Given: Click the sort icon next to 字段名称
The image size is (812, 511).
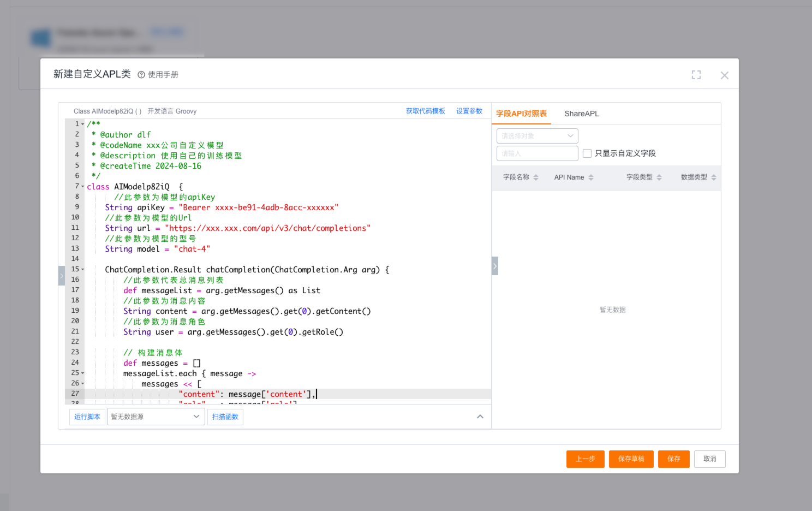Looking at the screenshot, I should coord(536,177).
